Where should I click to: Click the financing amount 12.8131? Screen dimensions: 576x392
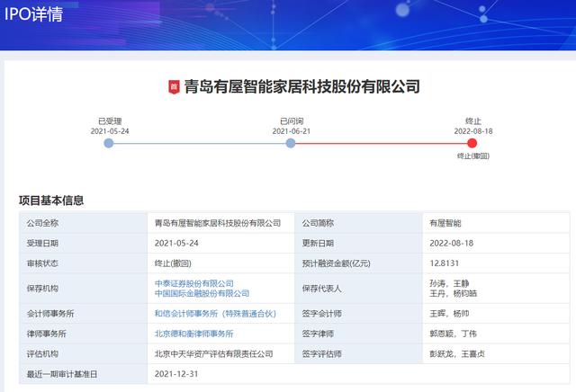(444, 263)
